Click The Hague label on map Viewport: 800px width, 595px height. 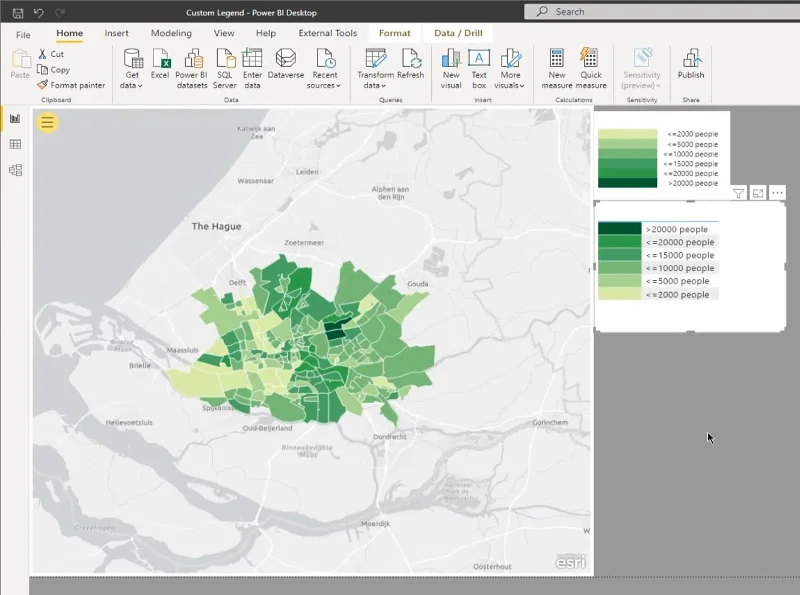(216, 226)
